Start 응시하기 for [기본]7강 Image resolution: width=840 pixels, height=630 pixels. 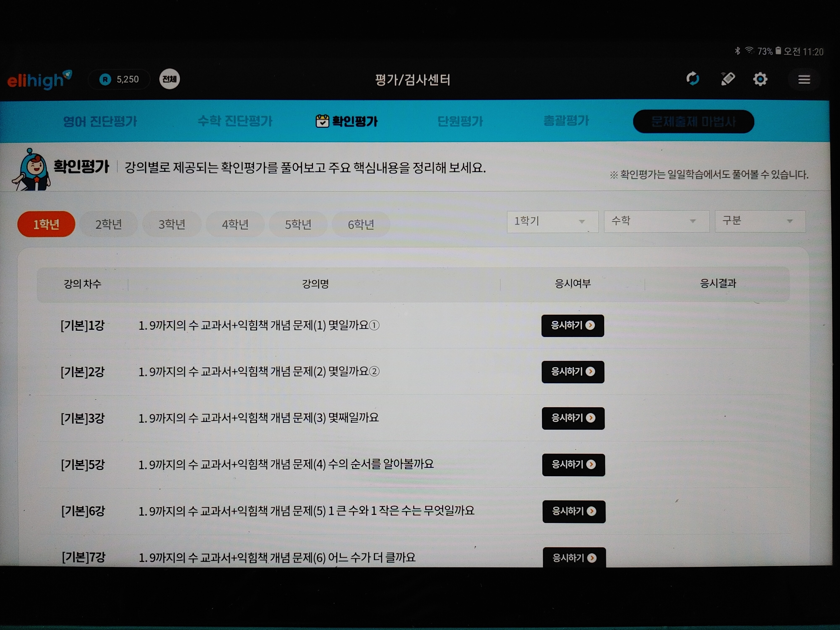click(x=574, y=558)
